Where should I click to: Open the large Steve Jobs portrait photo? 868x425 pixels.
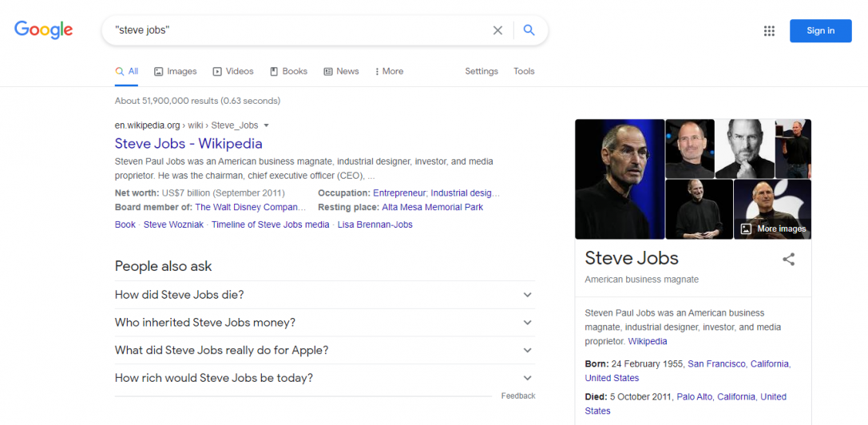620,179
